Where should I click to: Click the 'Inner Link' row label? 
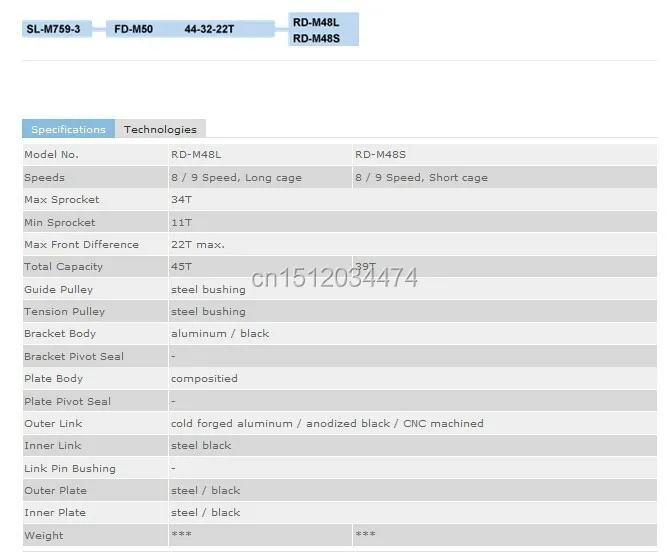pos(53,446)
